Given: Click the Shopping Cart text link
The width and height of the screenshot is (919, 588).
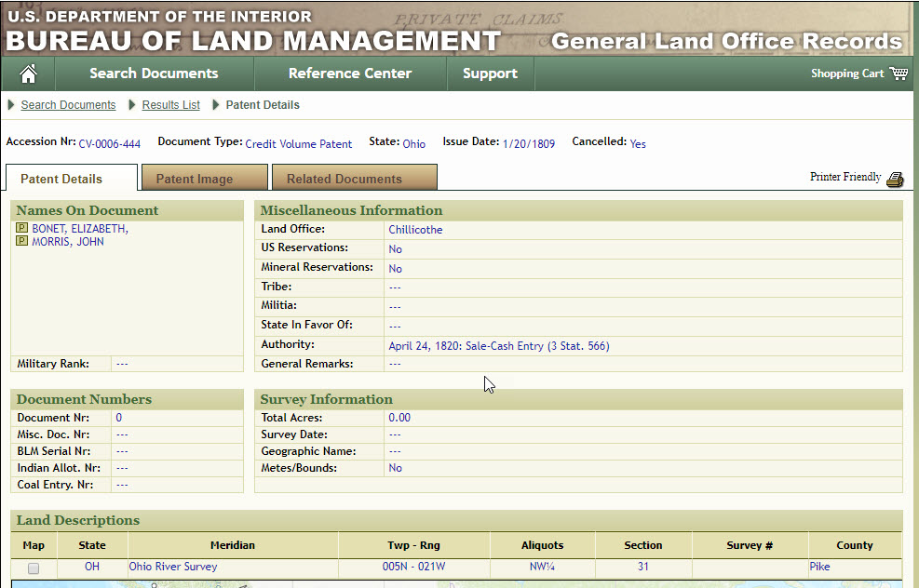Looking at the screenshot, I should point(847,73).
